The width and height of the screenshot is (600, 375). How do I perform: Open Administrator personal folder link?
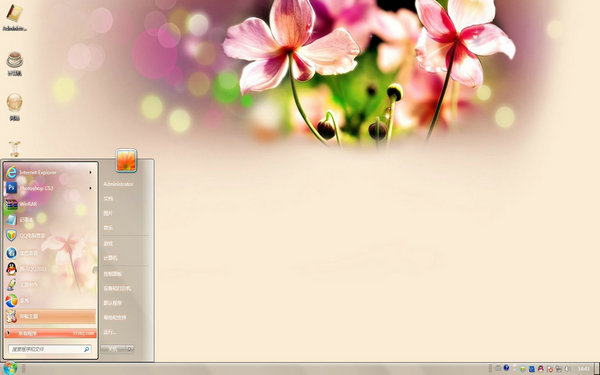tap(118, 184)
